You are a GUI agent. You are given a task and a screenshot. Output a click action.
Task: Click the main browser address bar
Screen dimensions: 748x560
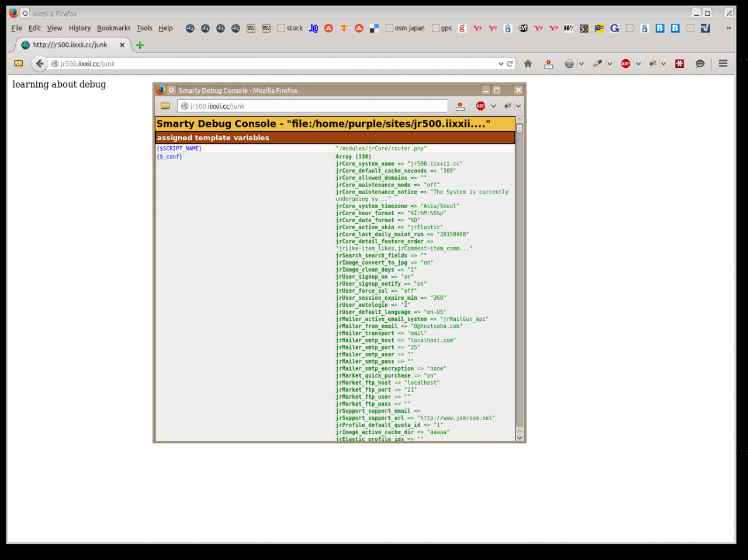(x=275, y=64)
